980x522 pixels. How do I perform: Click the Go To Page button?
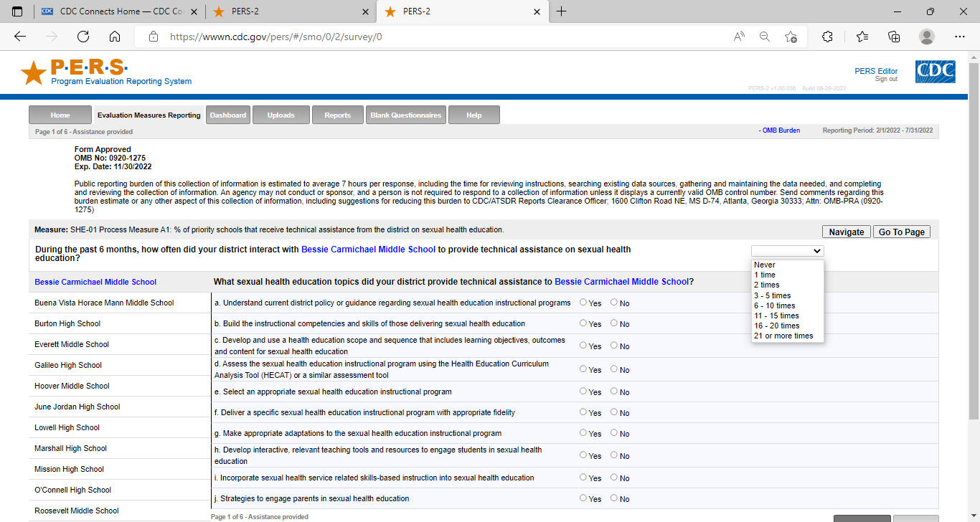coord(902,232)
